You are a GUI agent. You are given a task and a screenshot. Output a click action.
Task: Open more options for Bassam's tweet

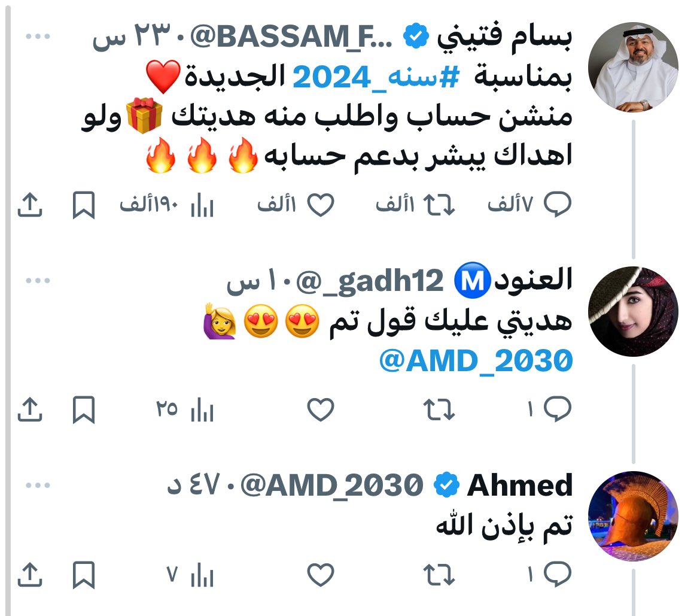tap(38, 36)
